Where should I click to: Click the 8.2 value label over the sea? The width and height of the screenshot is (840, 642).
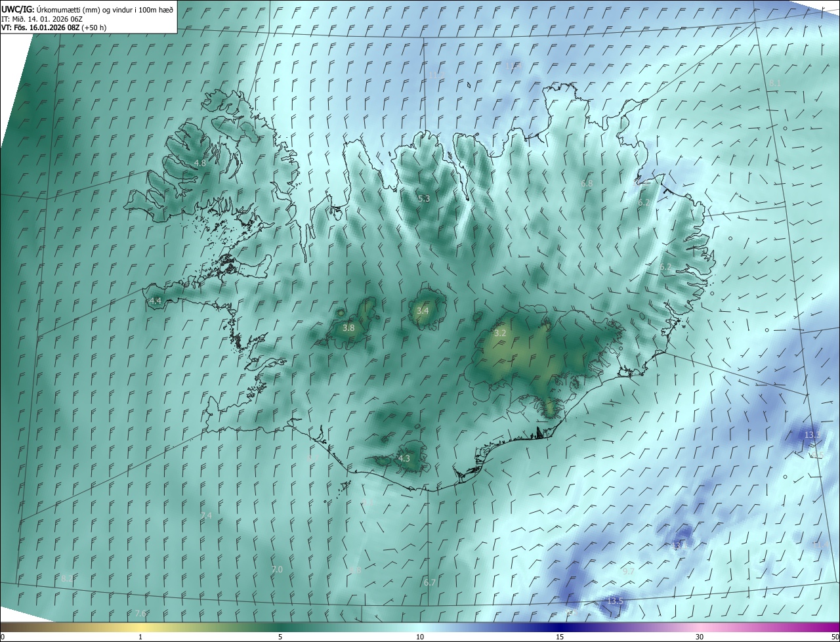coord(67,578)
